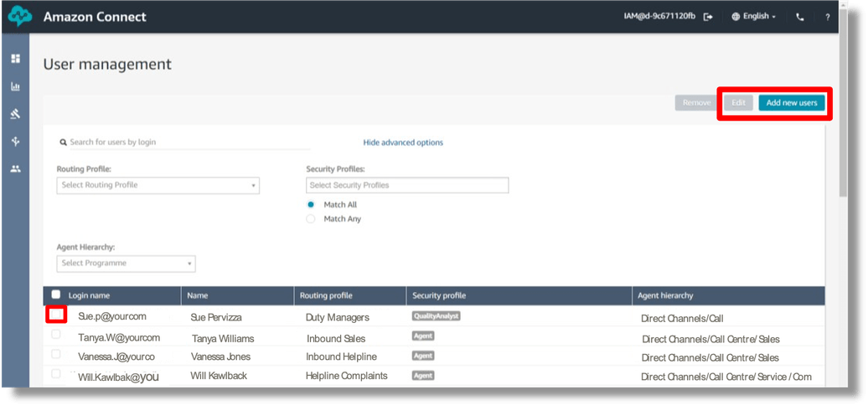This screenshot has height=406, width=868.
Task: Click Hide advanced options link
Action: (403, 143)
